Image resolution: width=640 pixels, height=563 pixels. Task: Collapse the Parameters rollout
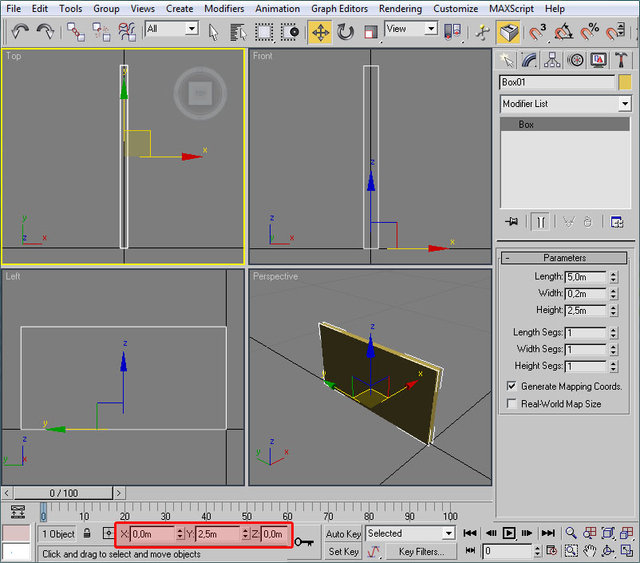pyautogui.click(x=564, y=258)
